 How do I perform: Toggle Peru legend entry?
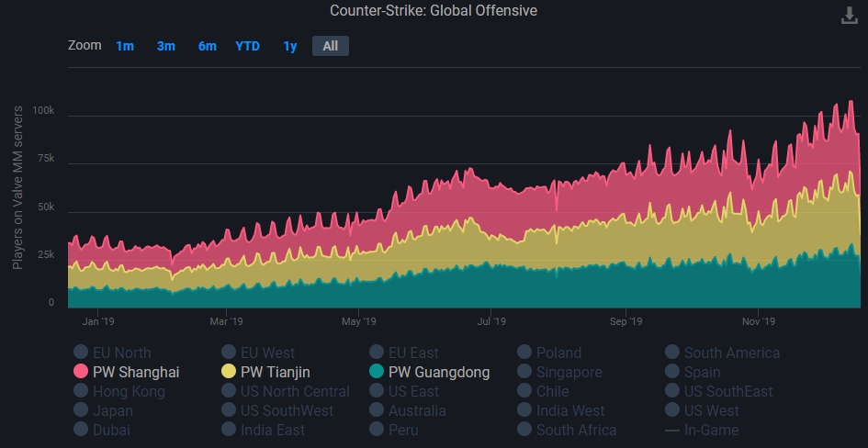[394, 431]
